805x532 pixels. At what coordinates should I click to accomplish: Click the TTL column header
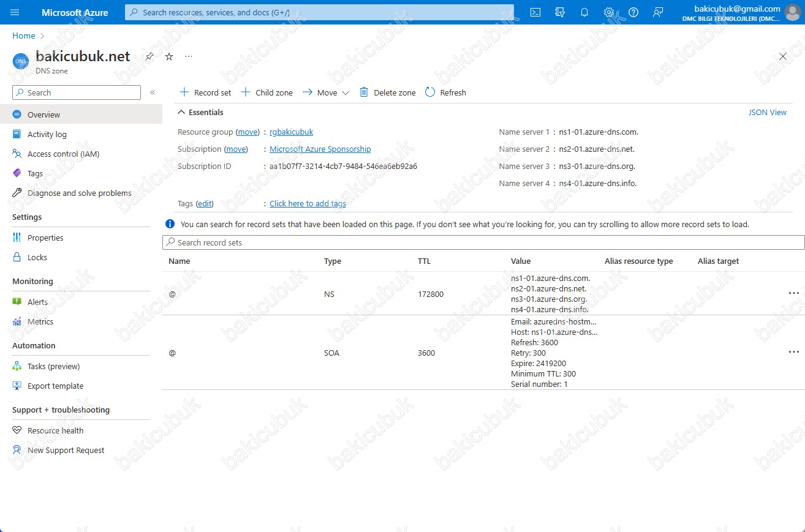424,261
